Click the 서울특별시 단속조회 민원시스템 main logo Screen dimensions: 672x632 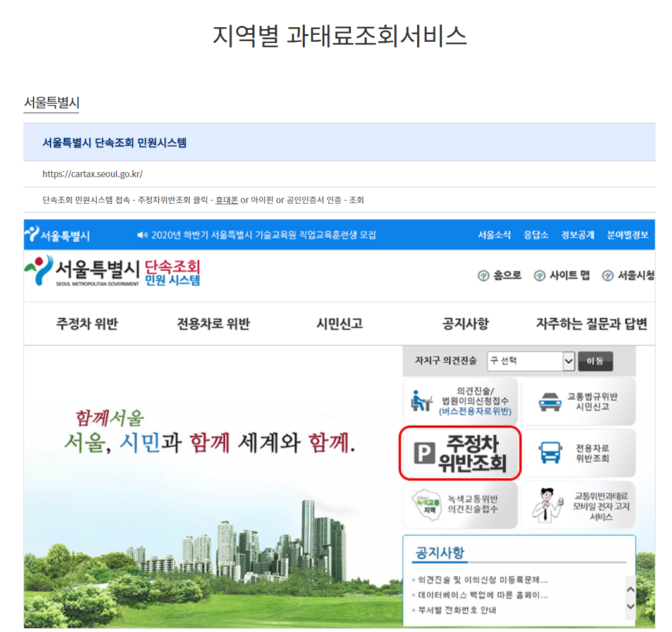(113, 271)
